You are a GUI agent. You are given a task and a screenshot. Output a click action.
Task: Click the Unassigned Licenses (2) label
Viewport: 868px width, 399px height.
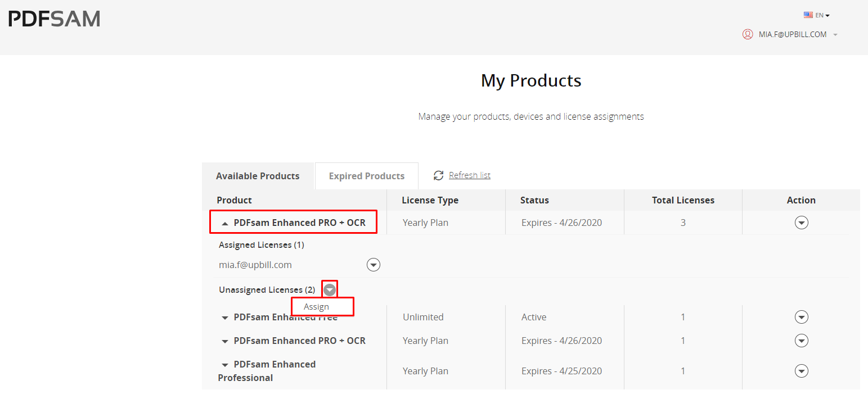click(267, 290)
